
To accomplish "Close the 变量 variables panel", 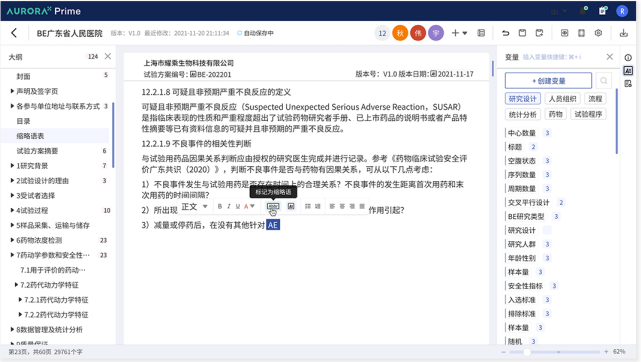I will [610, 57].
